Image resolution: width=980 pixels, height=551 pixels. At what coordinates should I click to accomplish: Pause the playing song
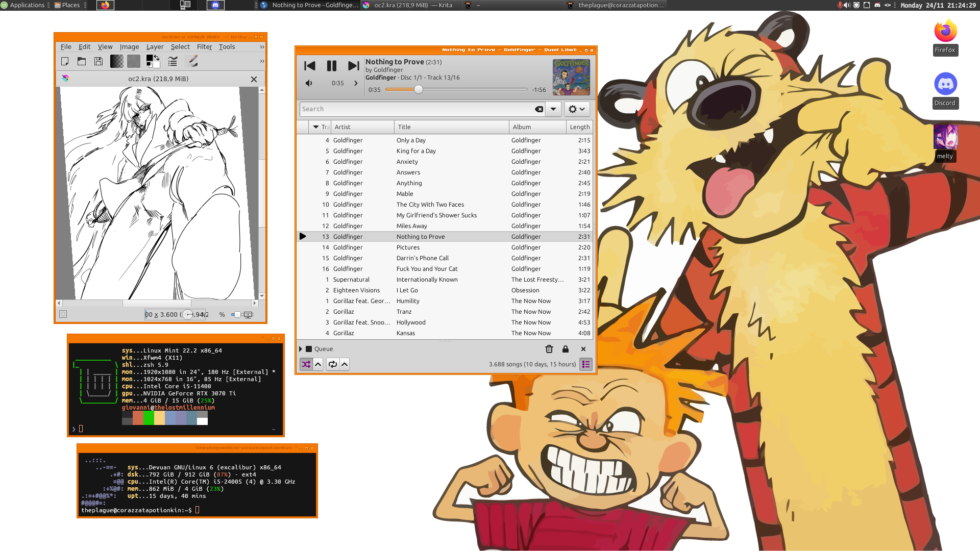[x=331, y=66]
